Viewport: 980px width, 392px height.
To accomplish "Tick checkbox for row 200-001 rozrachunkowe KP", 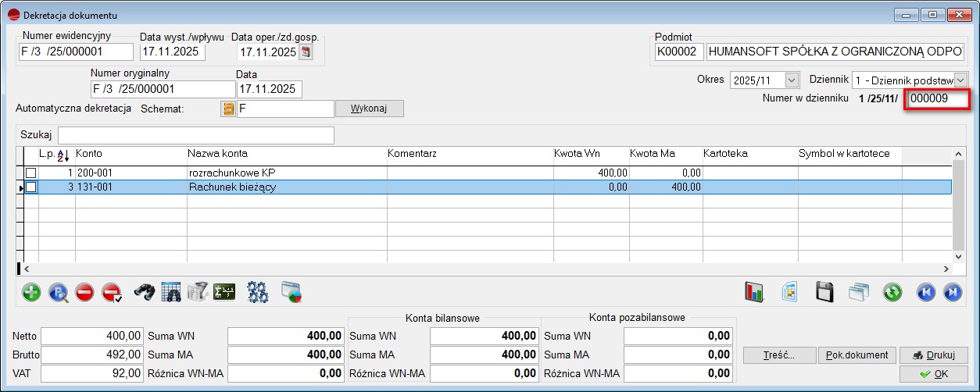I will click(x=31, y=173).
